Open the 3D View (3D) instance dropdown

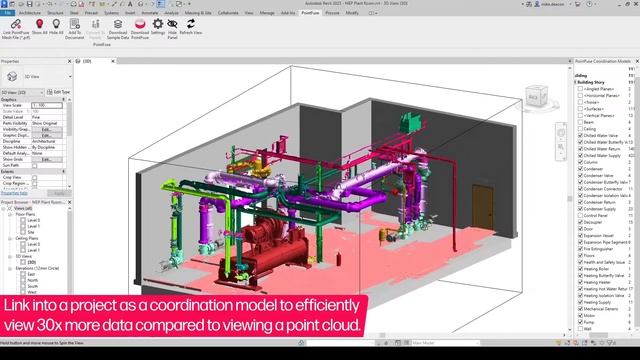(22, 93)
